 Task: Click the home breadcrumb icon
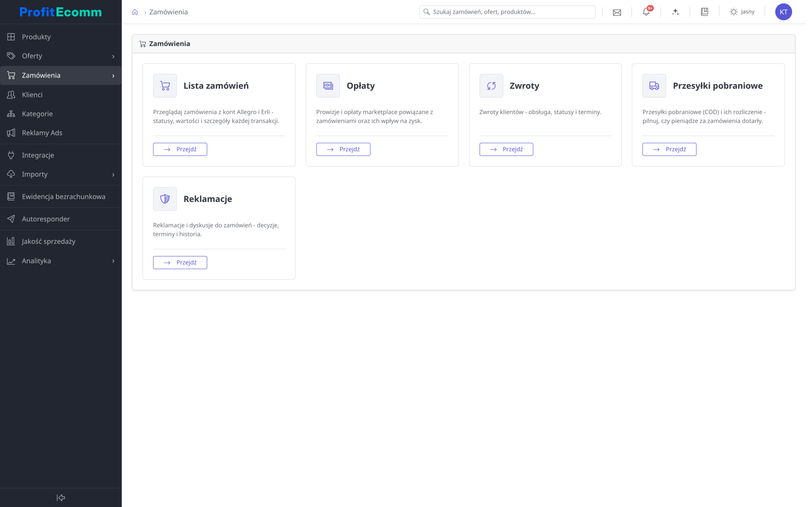135,12
